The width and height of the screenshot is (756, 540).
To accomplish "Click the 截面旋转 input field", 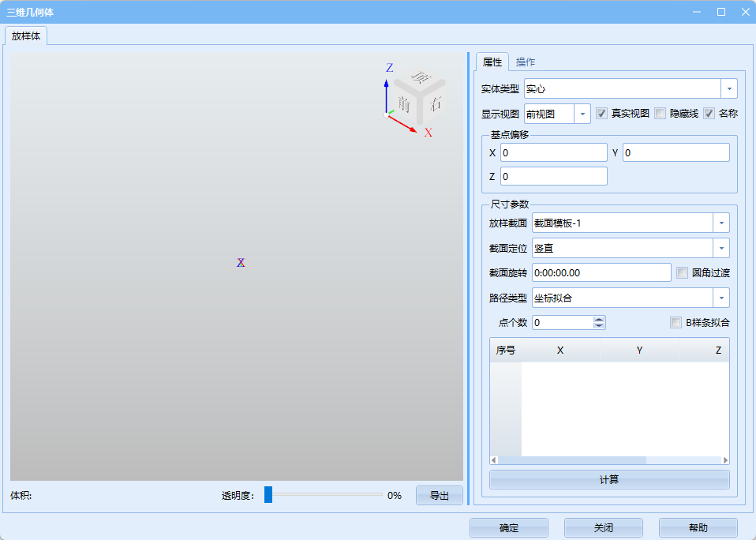I will coord(601,273).
